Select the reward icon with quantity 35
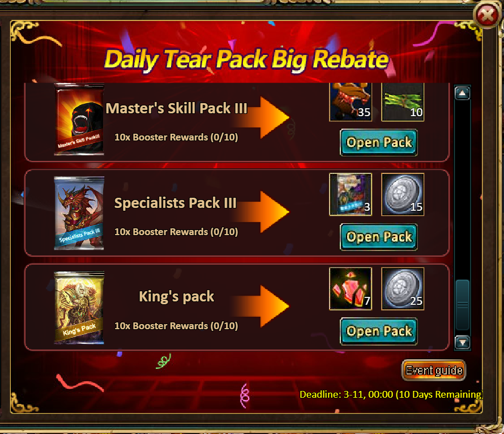 click(351, 102)
